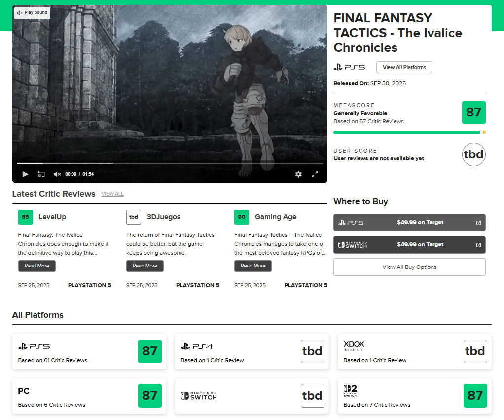Screen dimensions: 504x420
Task: Open the Xbox Series X platform card
Action: point(414,351)
